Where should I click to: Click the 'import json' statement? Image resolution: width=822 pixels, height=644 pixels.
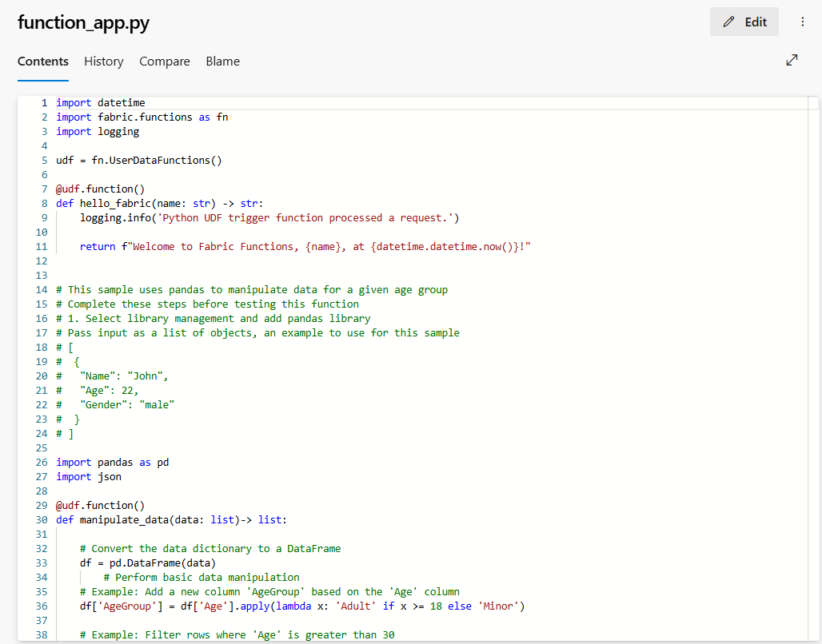(x=89, y=476)
